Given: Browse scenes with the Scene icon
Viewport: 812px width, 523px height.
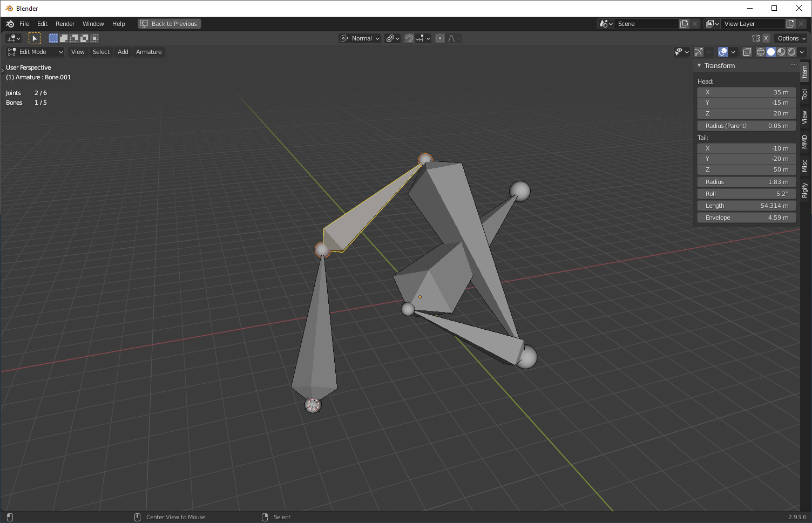Looking at the screenshot, I should point(606,24).
